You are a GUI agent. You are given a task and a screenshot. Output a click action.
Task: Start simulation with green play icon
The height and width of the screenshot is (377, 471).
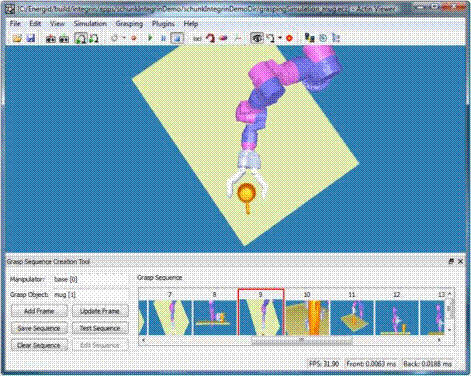(x=150, y=38)
